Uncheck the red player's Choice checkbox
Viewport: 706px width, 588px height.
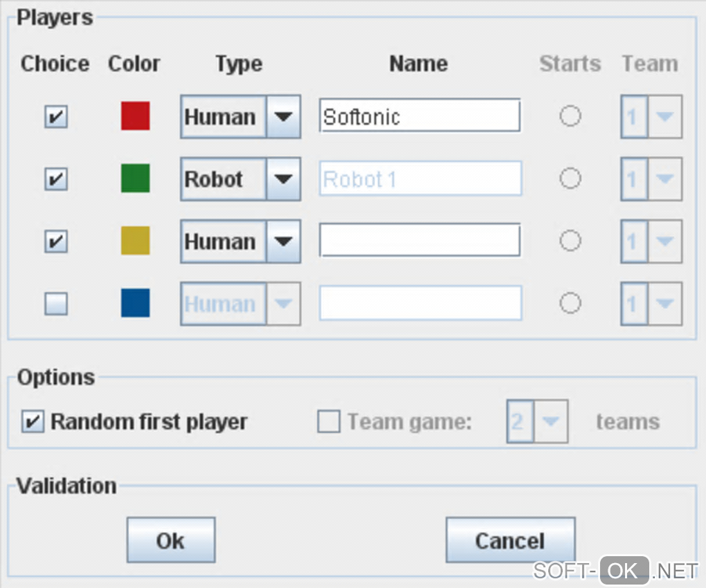[56, 117]
